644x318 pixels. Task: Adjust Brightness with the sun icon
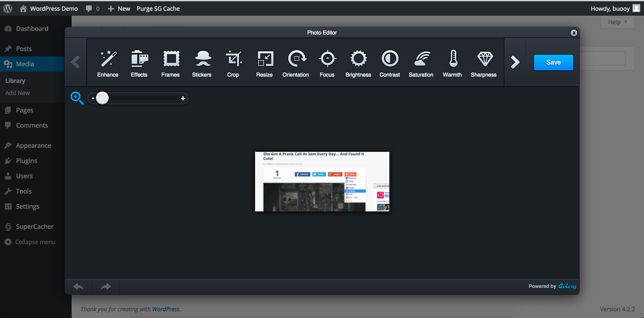coord(358,63)
